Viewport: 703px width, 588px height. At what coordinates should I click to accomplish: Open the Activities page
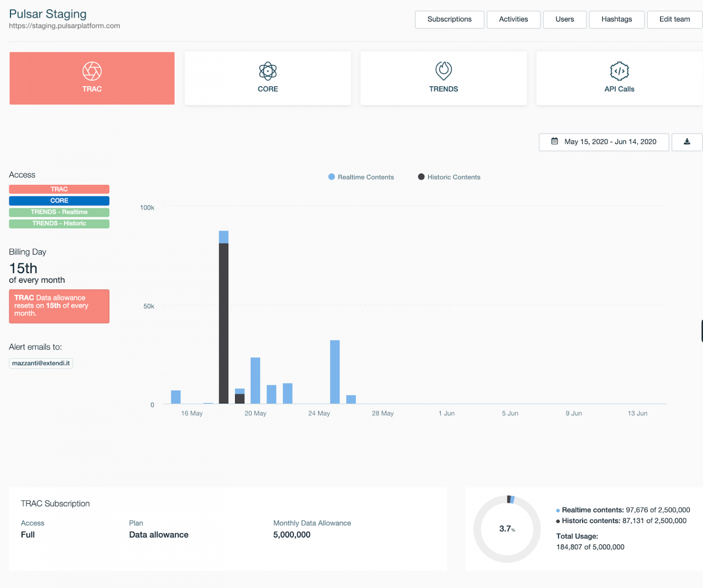tap(513, 19)
